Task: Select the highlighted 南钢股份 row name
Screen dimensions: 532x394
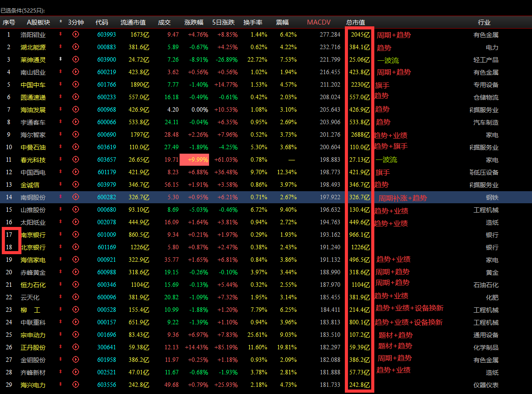Action: point(33,197)
